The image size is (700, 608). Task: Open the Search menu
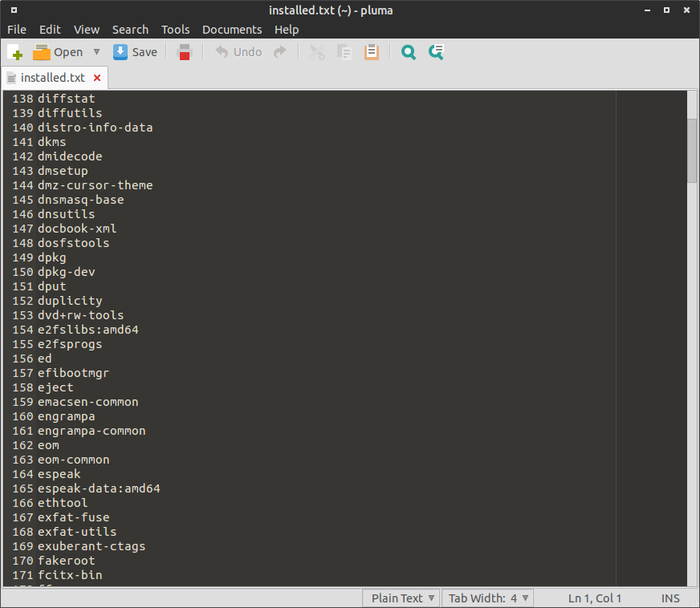click(130, 30)
